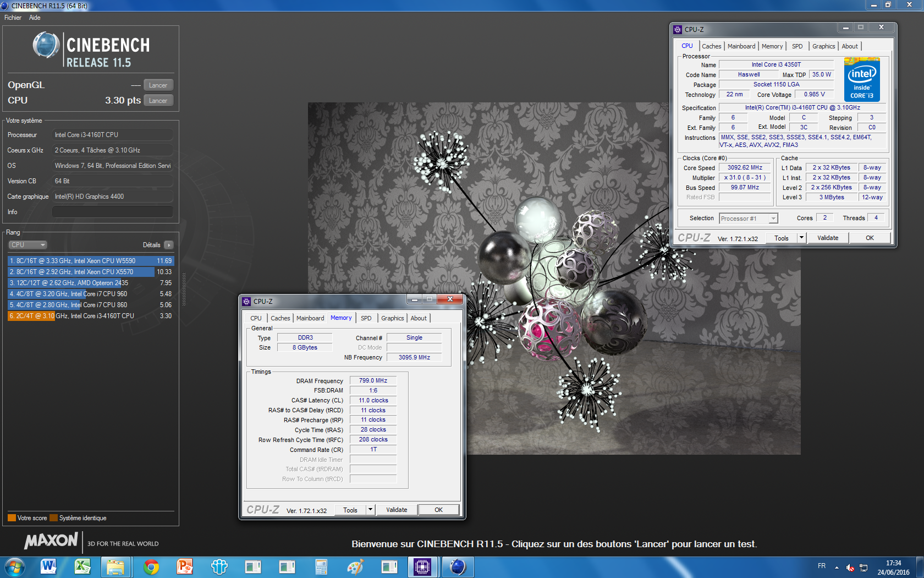Click the orange Votre score legend swatch
The image size is (924, 578).
click(x=12, y=518)
